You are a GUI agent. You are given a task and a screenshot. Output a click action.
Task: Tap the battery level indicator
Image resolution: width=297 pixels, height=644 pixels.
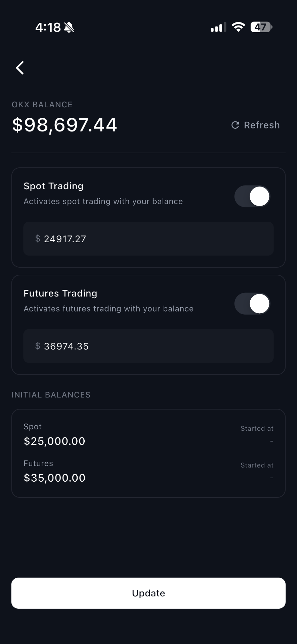click(261, 27)
